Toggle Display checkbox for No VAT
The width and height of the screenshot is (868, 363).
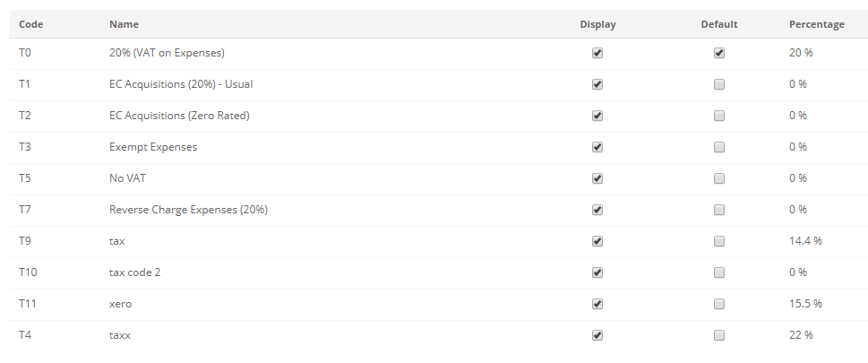tap(597, 178)
